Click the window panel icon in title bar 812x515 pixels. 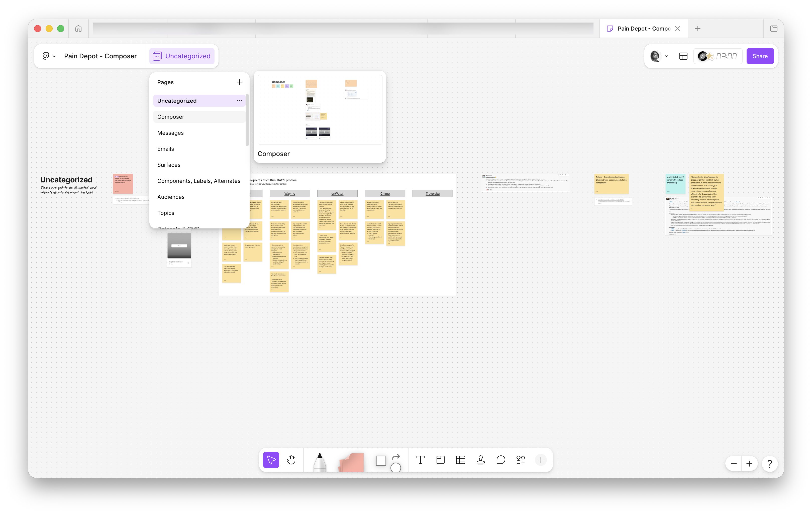(x=774, y=29)
